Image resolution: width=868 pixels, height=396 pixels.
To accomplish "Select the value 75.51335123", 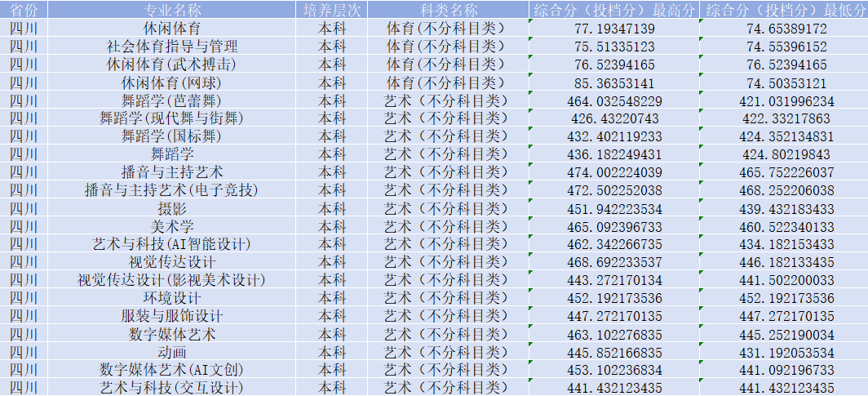I will [x=614, y=47].
